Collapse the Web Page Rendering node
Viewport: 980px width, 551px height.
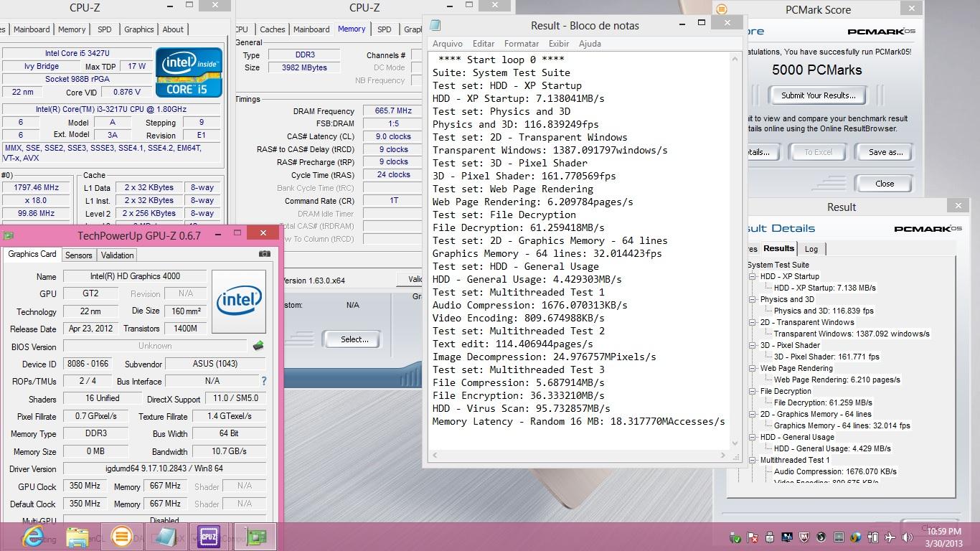click(x=753, y=368)
